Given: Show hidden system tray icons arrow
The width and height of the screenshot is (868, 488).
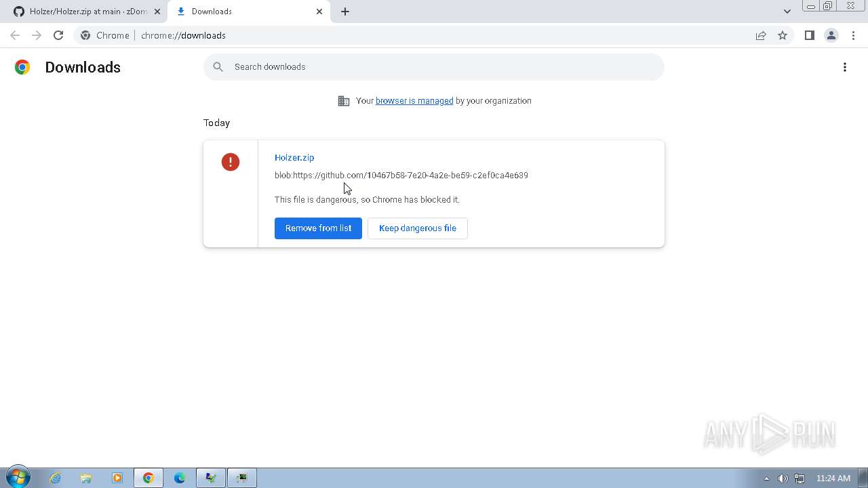Looking at the screenshot, I should point(767,479).
